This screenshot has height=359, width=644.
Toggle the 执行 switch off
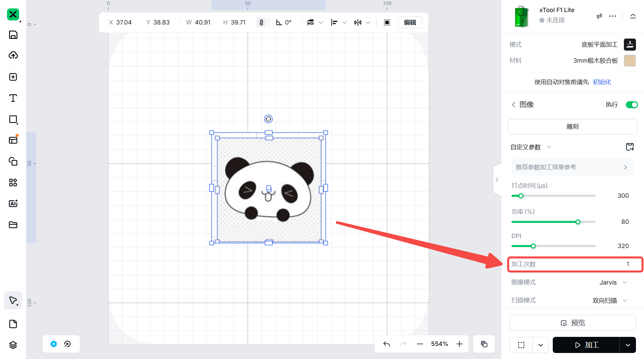point(632,105)
